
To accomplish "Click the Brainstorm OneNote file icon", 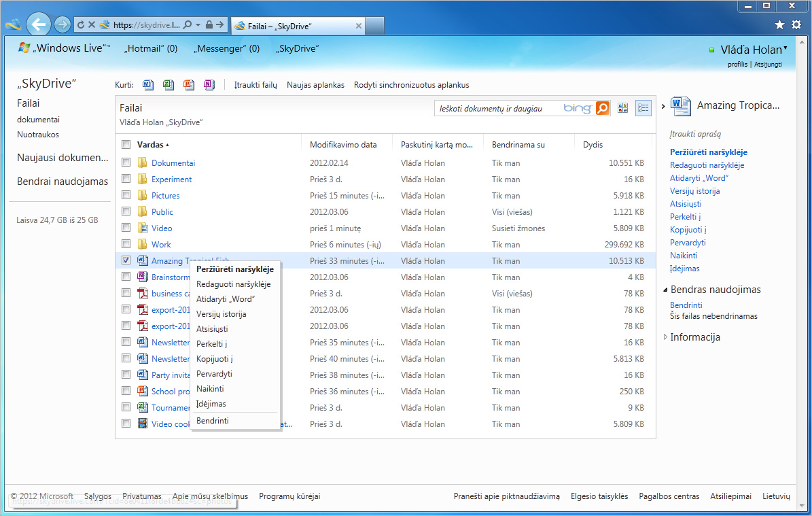I will (x=143, y=277).
